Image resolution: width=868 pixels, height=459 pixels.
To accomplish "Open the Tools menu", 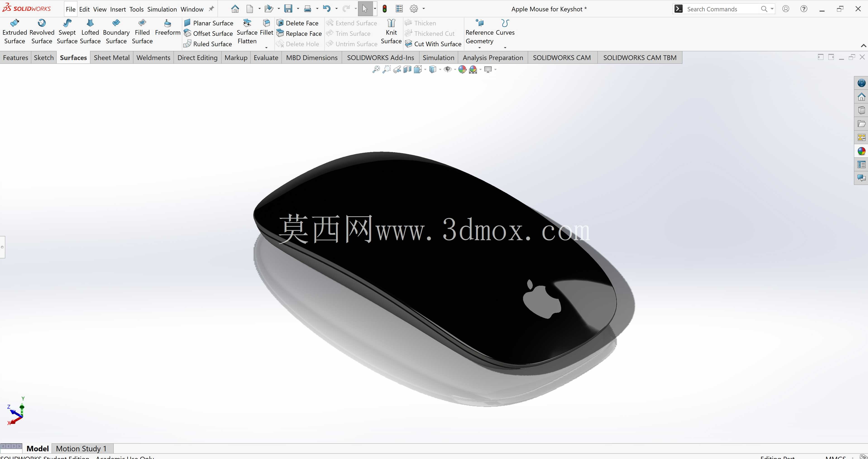I will [136, 9].
